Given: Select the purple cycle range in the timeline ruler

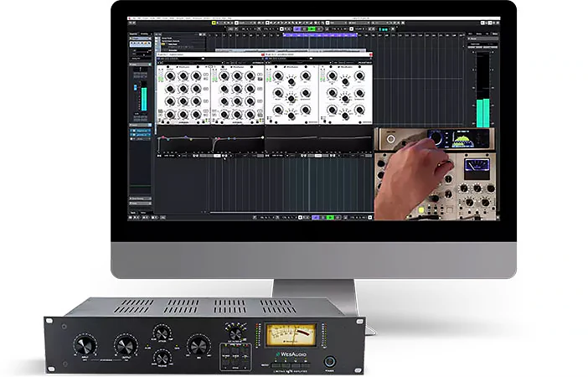Looking at the screenshot, I should coord(320,35).
